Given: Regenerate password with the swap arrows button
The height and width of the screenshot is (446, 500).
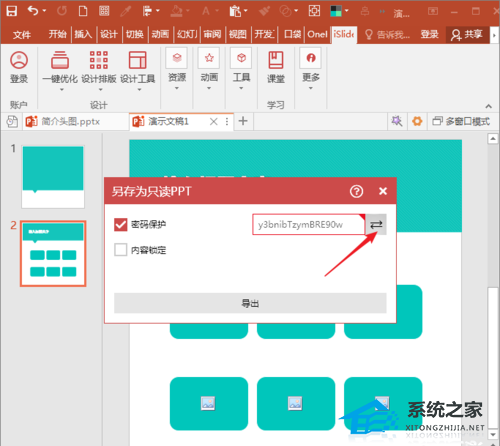Looking at the screenshot, I should pos(376,224).
